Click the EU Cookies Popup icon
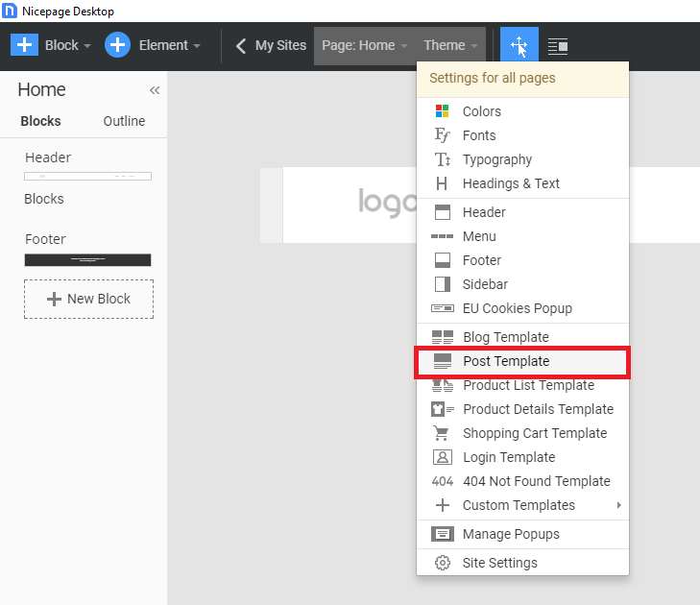700x605 pixels. (442, 308)
